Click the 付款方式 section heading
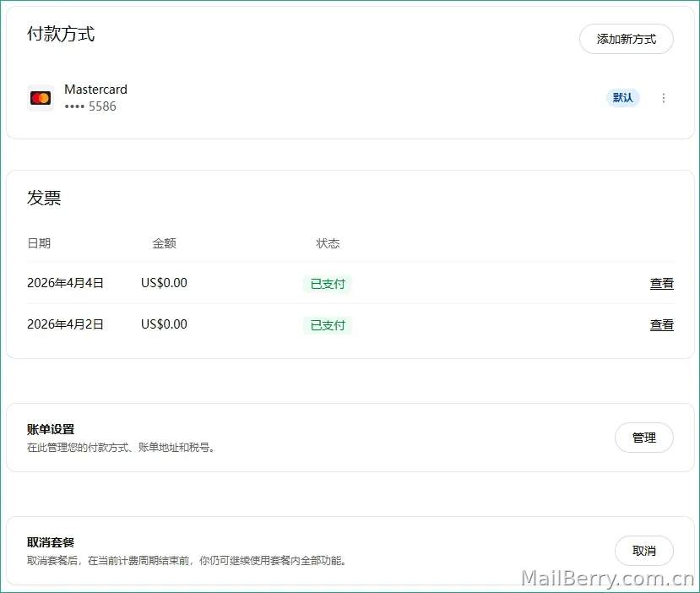Viewport: 700px width, 593px height. [61, 34]
